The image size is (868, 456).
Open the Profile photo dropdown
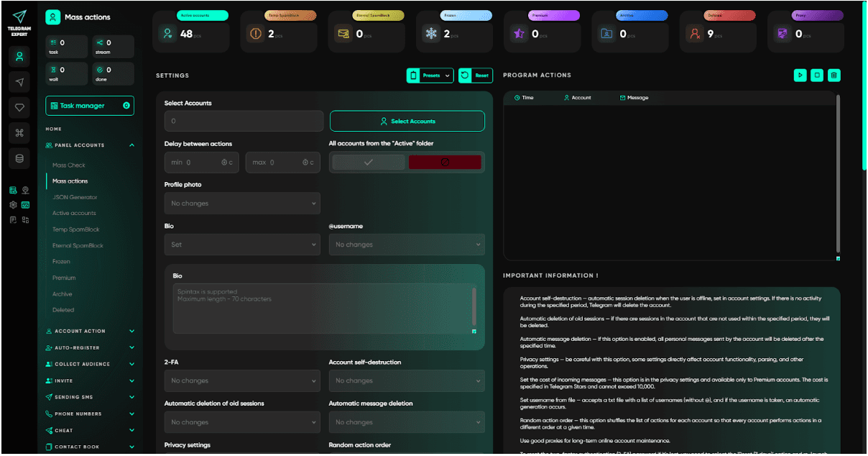tap(242, 203)
